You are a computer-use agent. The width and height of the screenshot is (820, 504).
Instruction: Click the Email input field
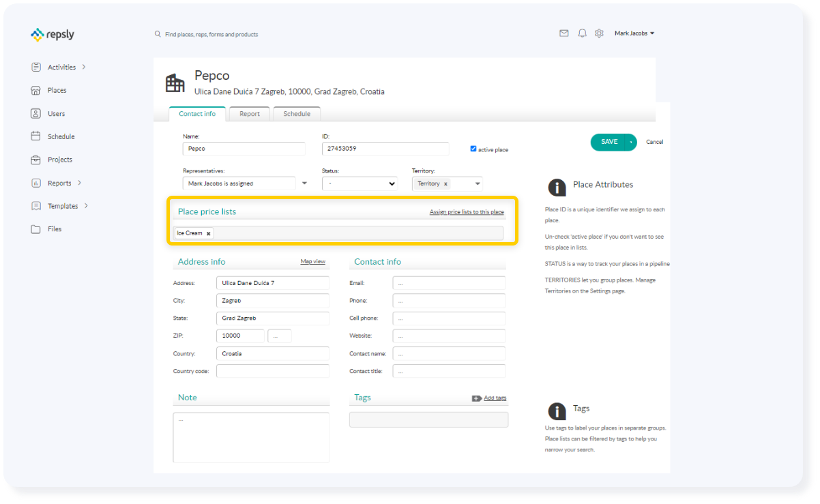point(450,282)
